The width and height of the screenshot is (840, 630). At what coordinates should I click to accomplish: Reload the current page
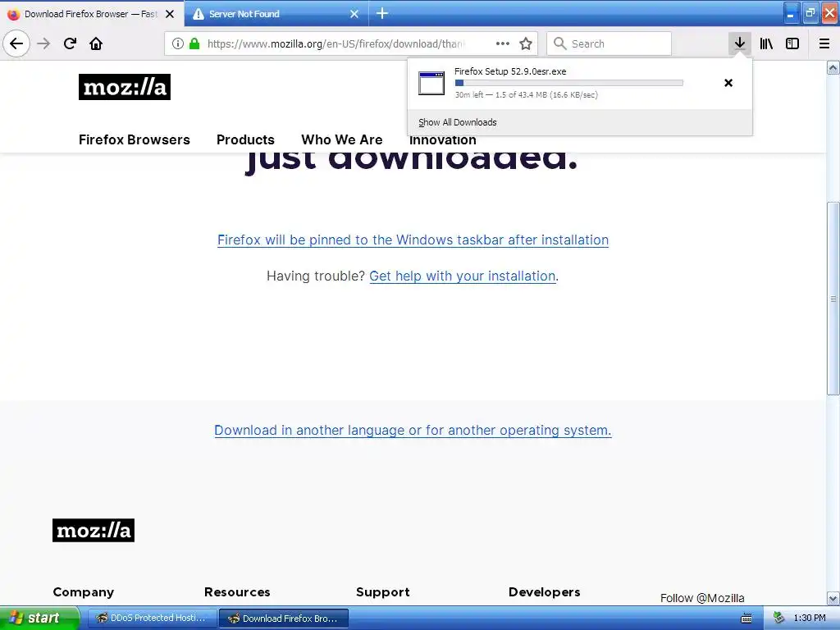(x=70, y=43)
